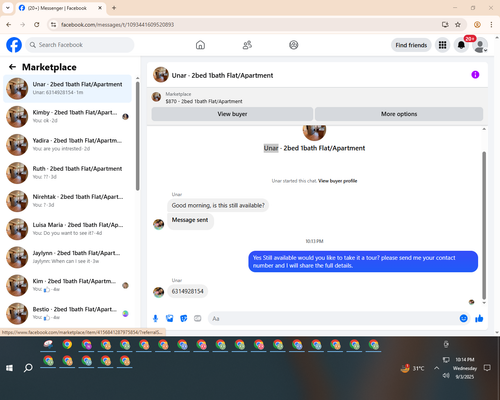500x400 pixels.
Task: Open Jaylynn conversation in chat list
Action: (x=67, y=257)
